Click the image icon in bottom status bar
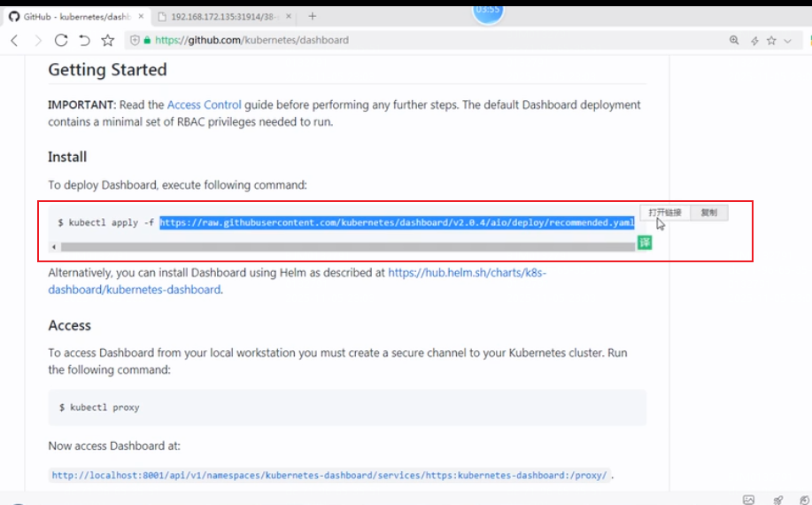 tap(749, 500)
